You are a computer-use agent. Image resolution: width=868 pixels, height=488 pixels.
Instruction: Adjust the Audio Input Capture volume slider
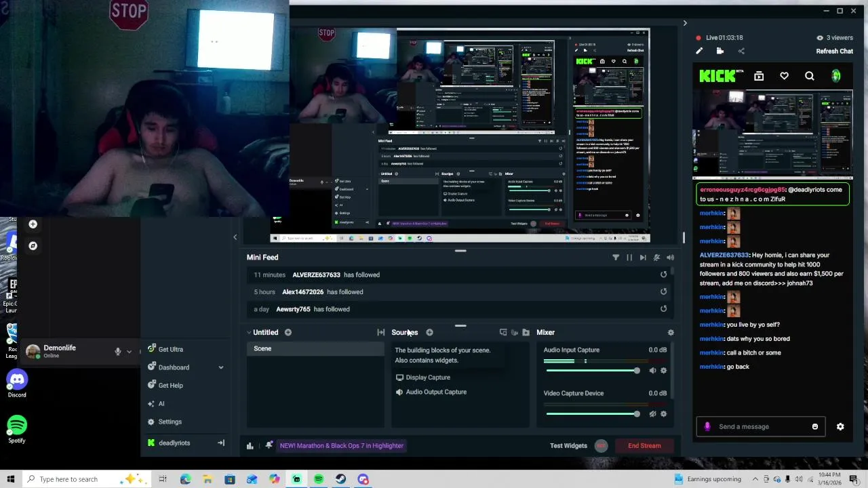coord(592,370)
